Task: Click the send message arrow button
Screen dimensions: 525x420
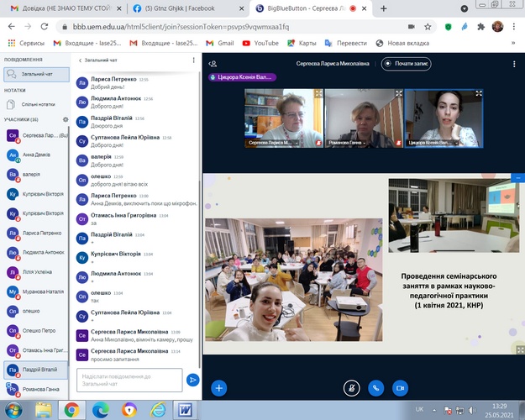Action: pos(192,381)
